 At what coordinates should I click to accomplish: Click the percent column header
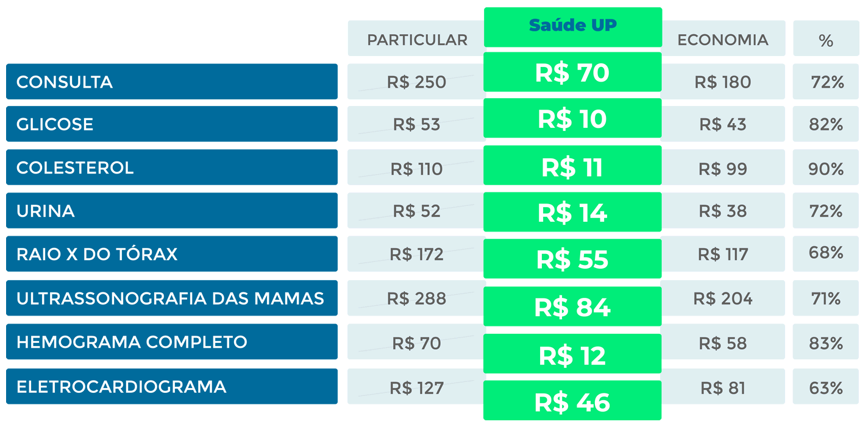pos(826,38)
